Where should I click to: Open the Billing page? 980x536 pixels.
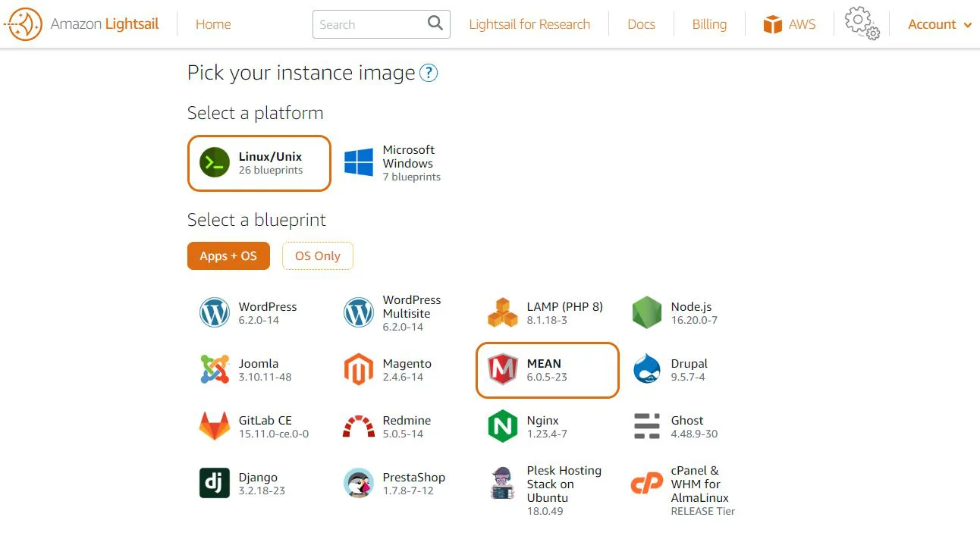click(709, 24)
